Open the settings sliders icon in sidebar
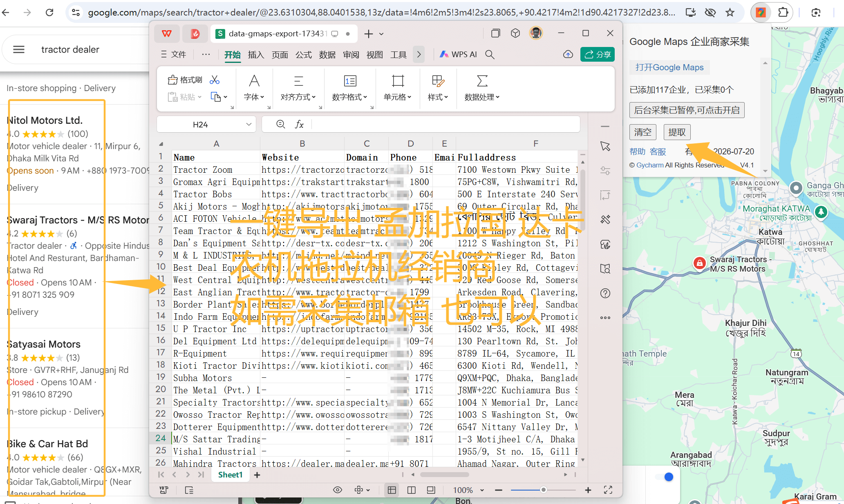844x504 pixels. 605,171
